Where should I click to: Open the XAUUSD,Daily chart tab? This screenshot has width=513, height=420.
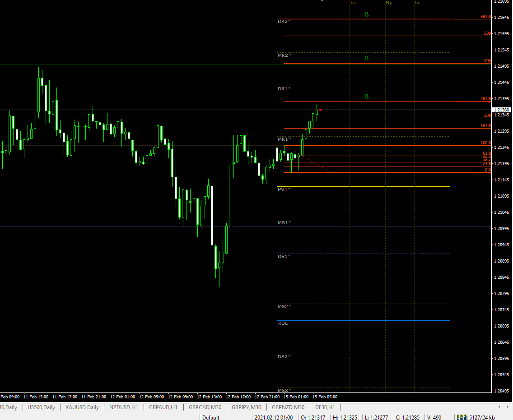(x=83, y=407)
